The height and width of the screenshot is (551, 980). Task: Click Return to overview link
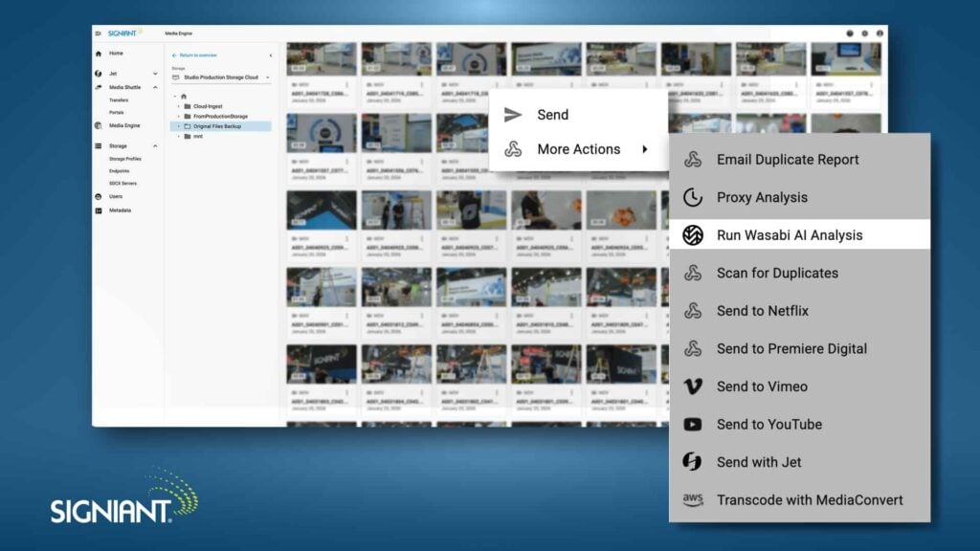point(194,55)
